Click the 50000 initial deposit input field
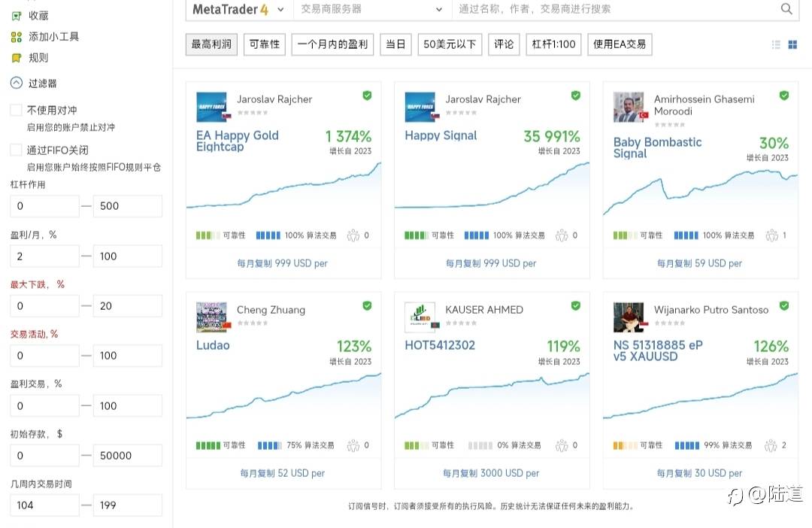812x528 pixels. 128,455
